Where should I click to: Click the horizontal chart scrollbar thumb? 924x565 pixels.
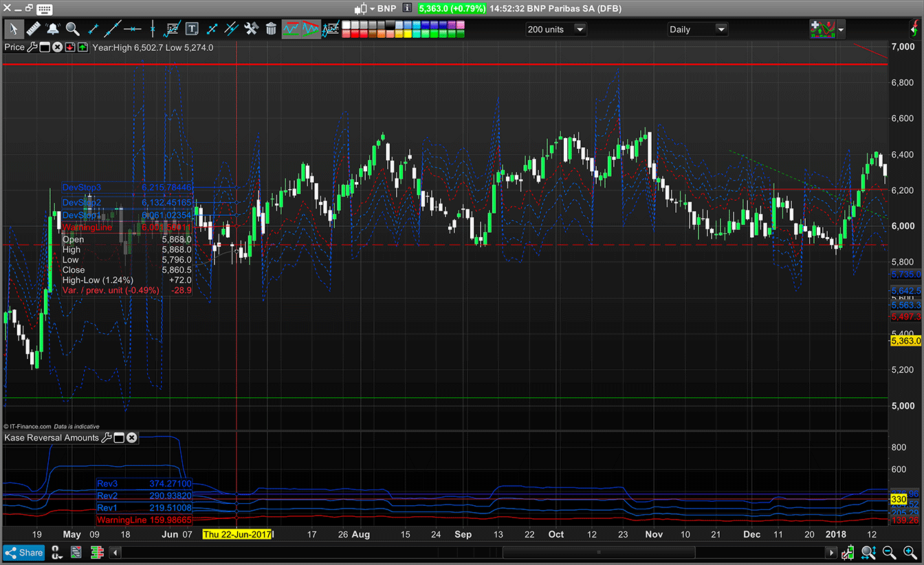pos(598,553)
